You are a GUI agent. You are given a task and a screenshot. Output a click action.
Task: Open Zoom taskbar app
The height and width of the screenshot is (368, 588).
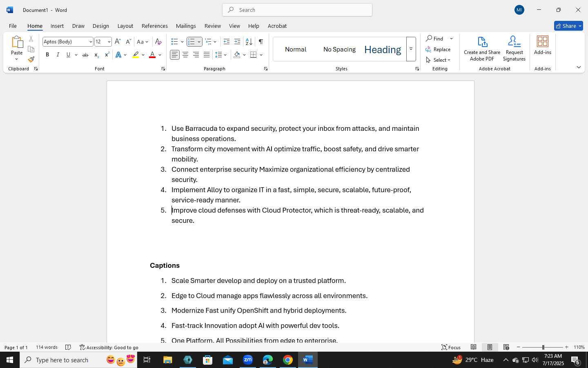(x=248, y=360)
